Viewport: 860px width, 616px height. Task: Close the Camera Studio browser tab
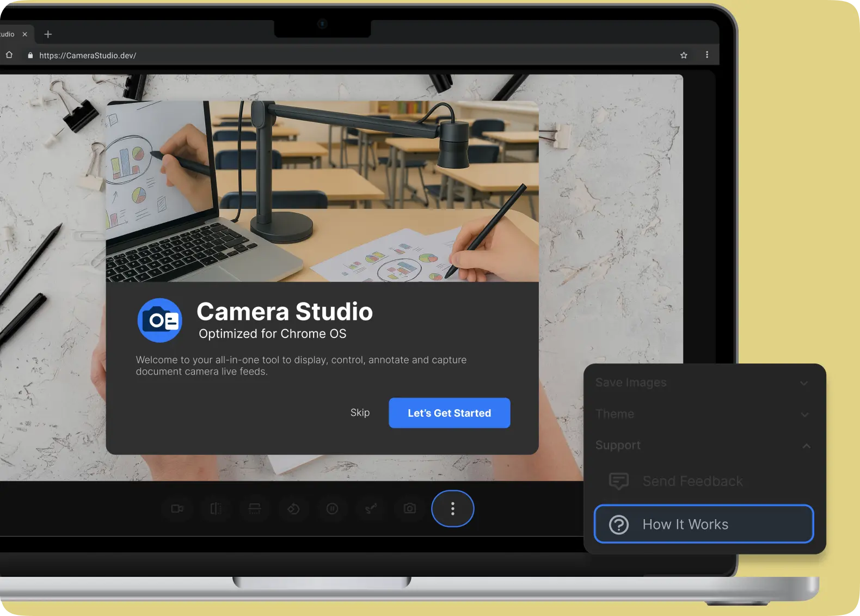(24, 34)
